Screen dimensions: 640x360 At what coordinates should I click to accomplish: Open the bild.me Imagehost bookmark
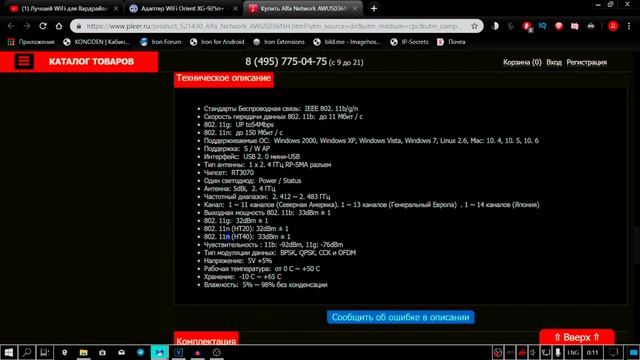[347, 42]
